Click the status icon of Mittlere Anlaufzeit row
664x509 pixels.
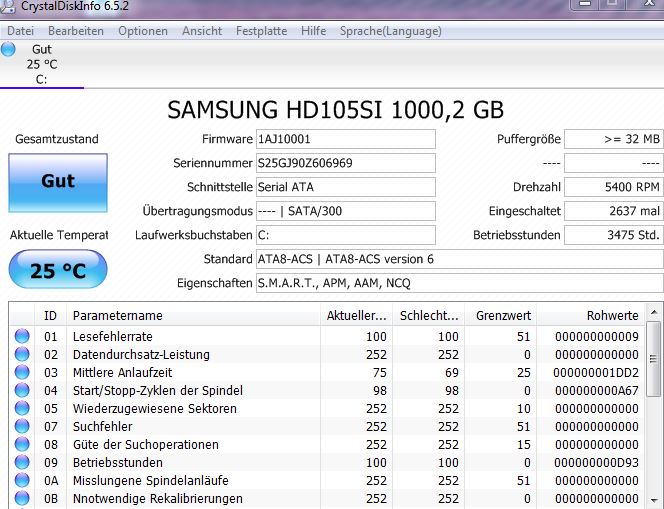pos(22,372)
